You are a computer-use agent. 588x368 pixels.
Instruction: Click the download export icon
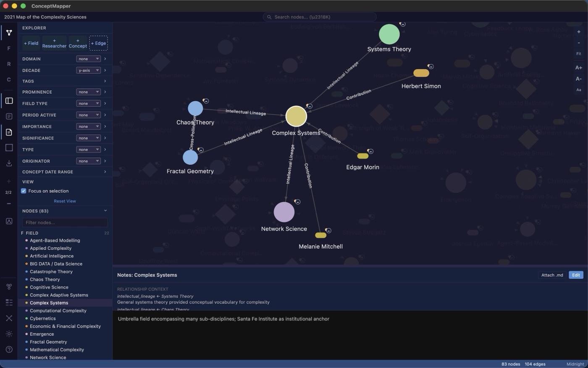click(x=9, y=163)
